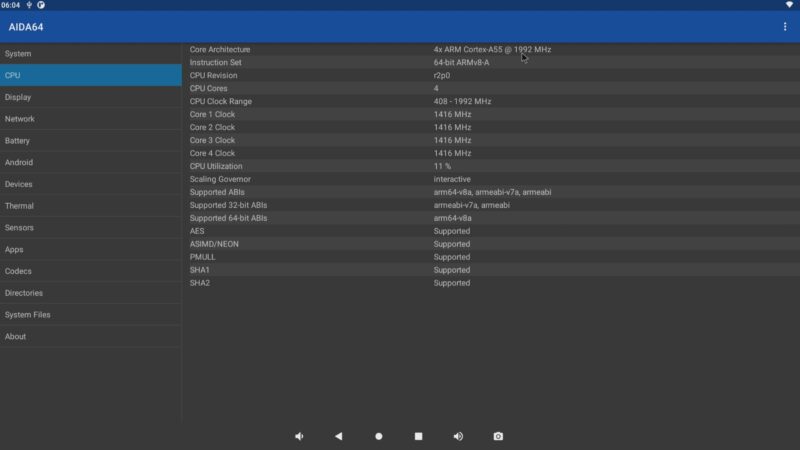The image size is (800, 450).
Task: Open the Devices section
Action: [91, 184]
